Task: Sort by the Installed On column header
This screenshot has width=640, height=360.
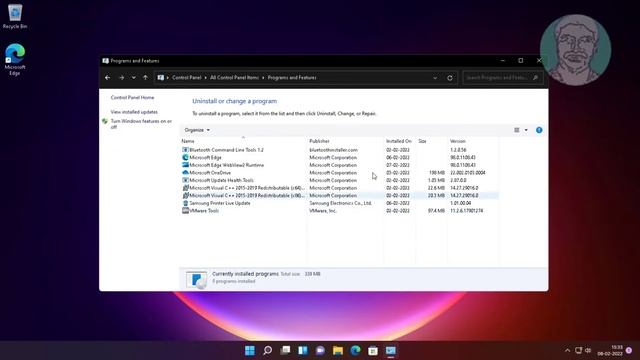Action: (399, 141)
